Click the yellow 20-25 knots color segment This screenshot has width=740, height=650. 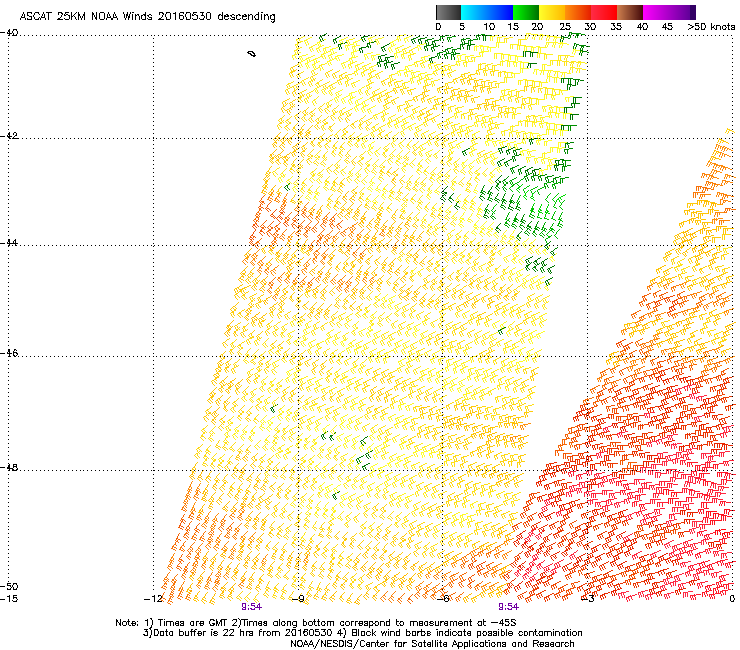coord(552,12)
